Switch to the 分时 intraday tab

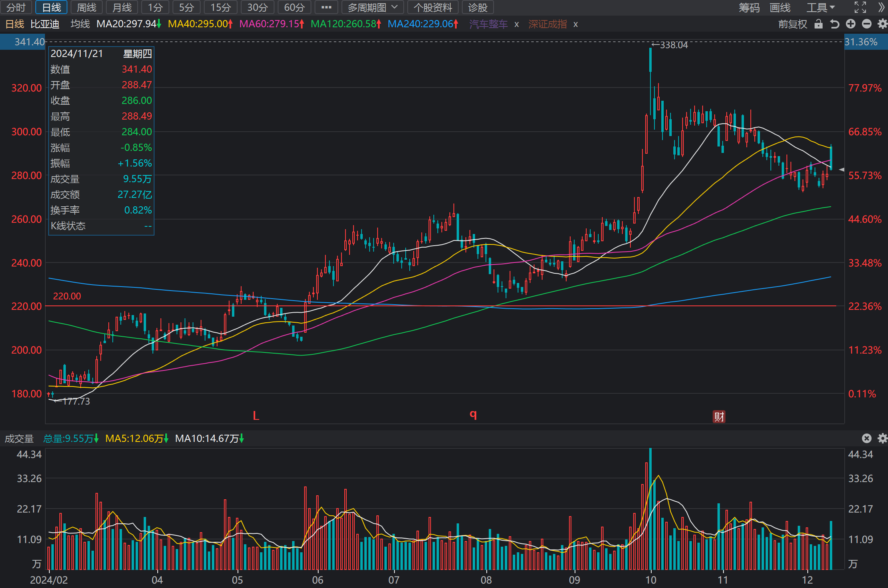point(16,7)
